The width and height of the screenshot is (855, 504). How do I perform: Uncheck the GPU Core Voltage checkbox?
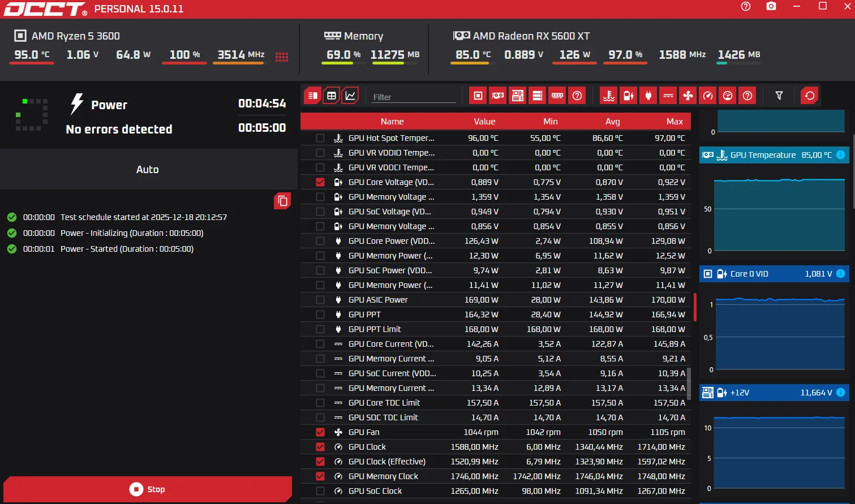[320, 182]
